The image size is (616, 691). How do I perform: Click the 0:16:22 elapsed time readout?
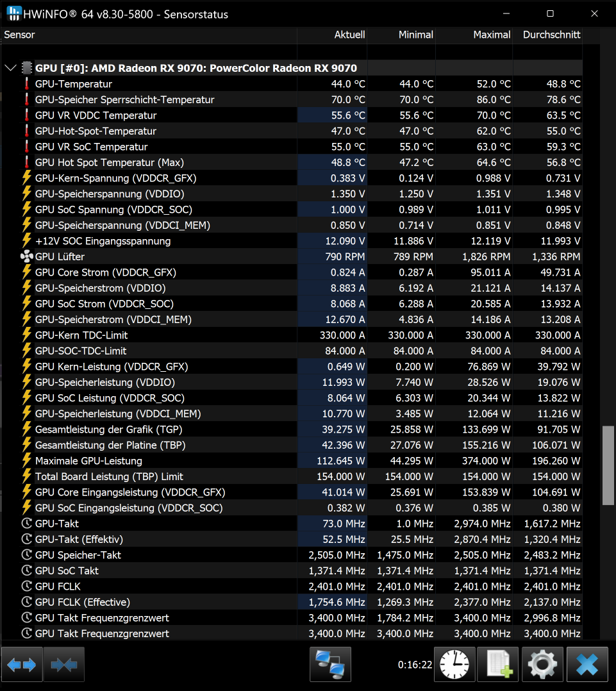pyautogui.click(x=415, y=665)
